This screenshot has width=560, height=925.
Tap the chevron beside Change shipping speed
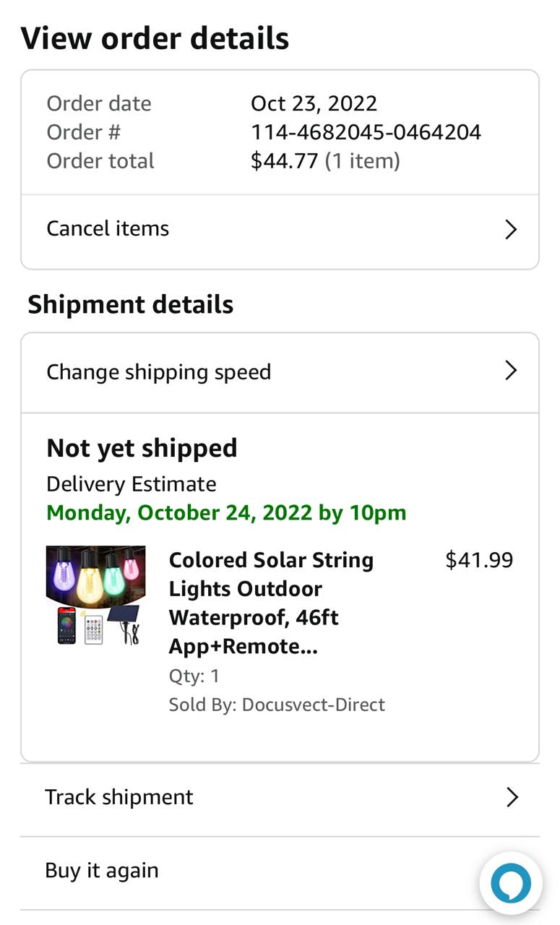(511, 371)
